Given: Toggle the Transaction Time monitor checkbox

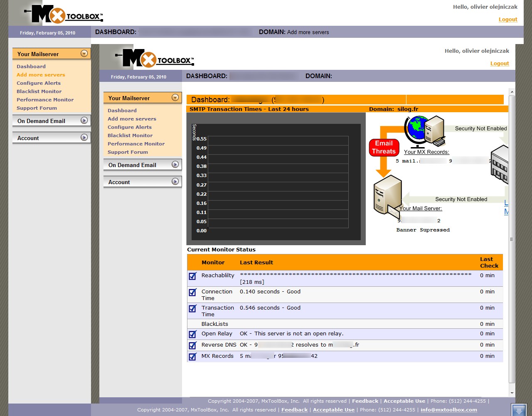Looking at the screenshot, I should (x=192, y=308).
